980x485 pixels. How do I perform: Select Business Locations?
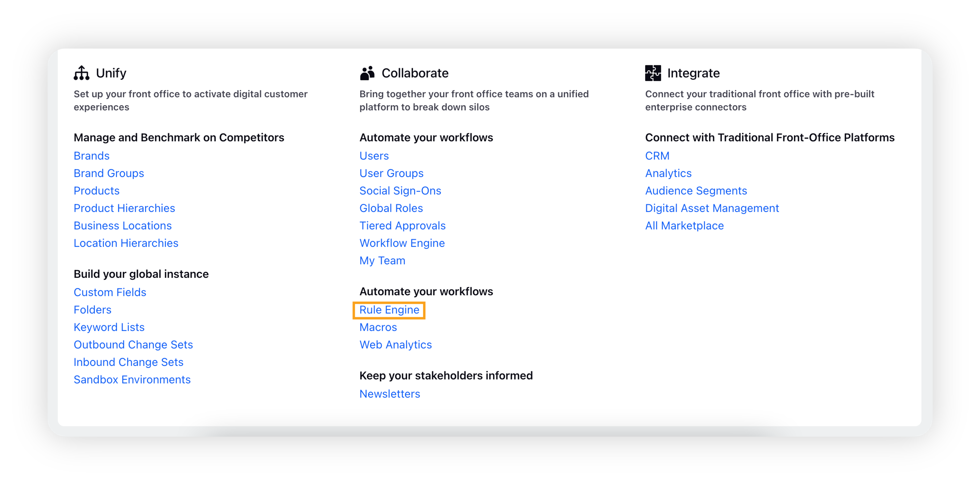[122, 225]
